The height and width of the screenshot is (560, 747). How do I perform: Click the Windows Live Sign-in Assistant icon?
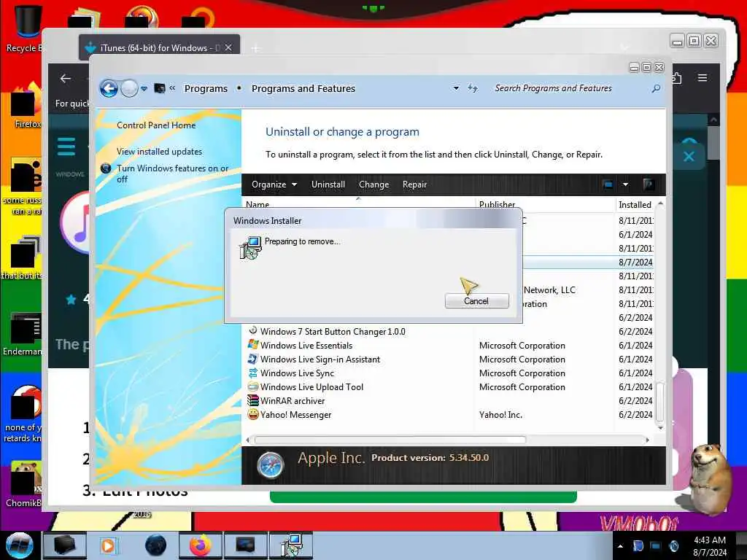pyautogui.click(x=253, y=359)
